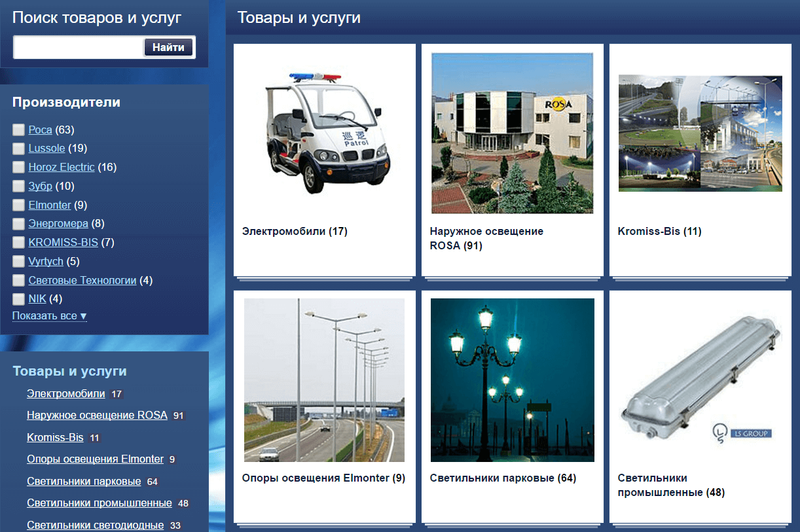Check the Зубр manufacturer checkbox
Screen dimensions: 800x532
18,186
